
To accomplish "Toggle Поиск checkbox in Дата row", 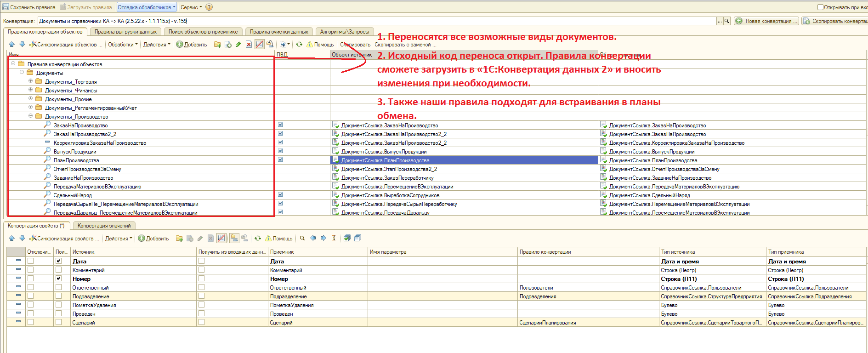I will click(x=58, y=261).
